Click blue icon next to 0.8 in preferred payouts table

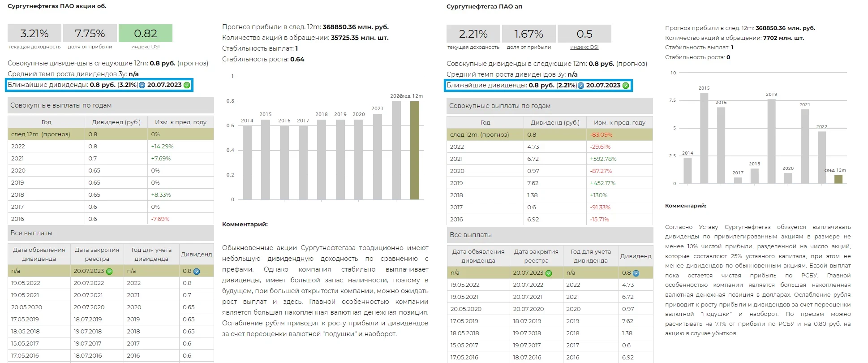636,273
